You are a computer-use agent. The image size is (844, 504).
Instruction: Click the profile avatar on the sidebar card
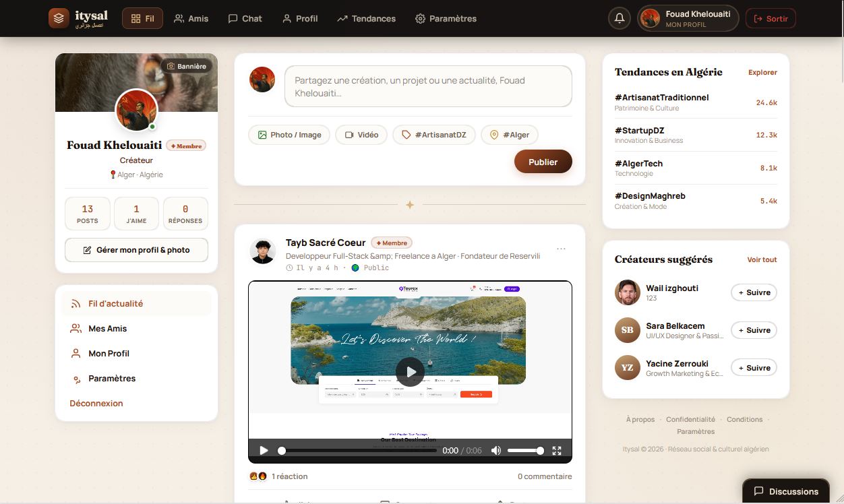pyautogui.click(x=137, y=110)
